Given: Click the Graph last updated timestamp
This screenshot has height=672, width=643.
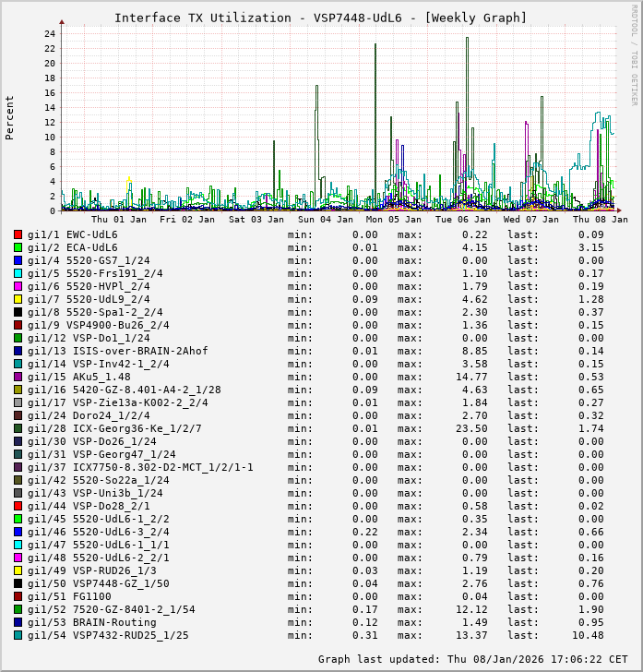Looking at the screenshot, I should (473, 659).
